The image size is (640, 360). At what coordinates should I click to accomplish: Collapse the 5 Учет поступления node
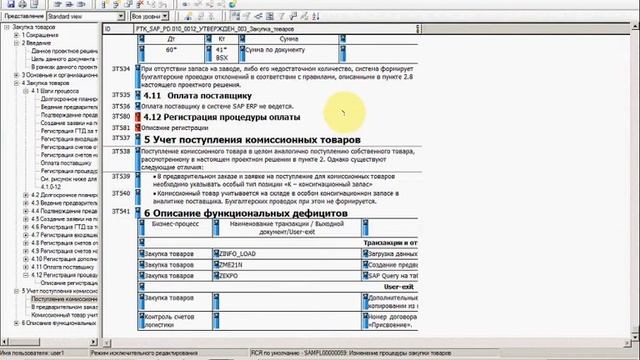click(x=16, y=291)
